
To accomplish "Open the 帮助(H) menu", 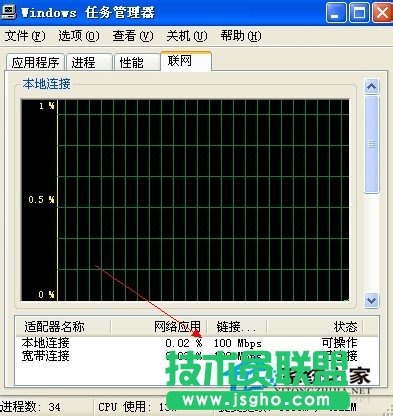I will (241, 36).
